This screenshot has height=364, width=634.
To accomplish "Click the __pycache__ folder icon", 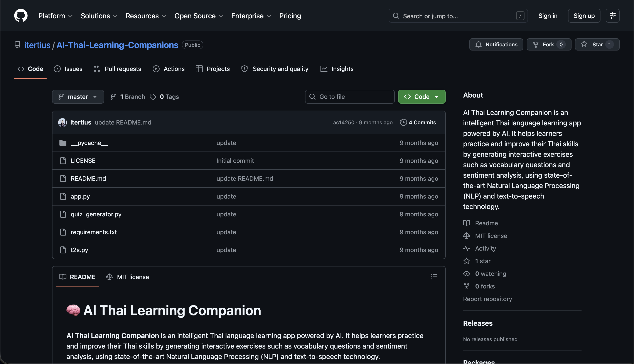I will tap(63, 143).
